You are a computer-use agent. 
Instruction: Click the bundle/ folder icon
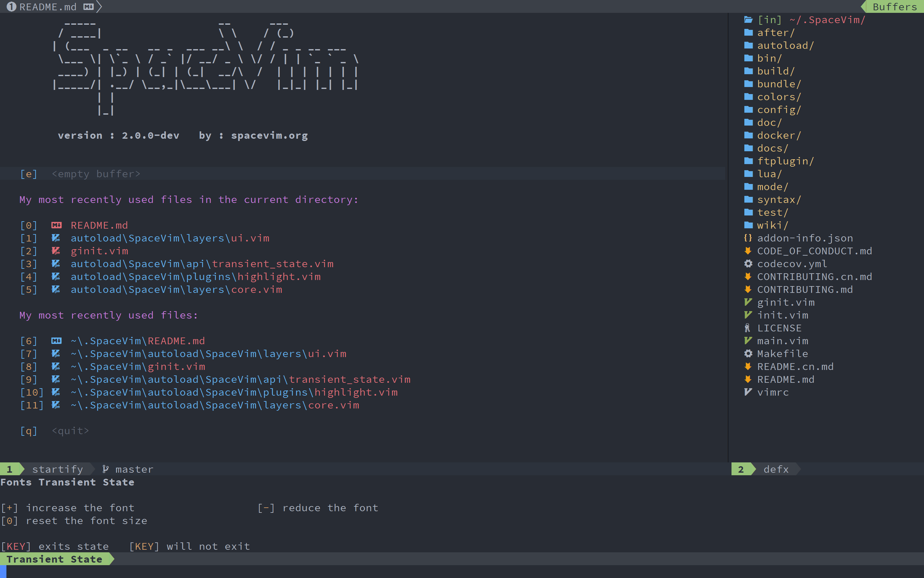[x=749, y=84]
